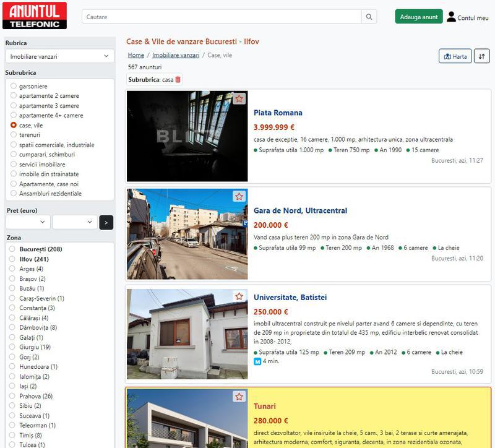Open the Universitate Batistei house photo

187,334
